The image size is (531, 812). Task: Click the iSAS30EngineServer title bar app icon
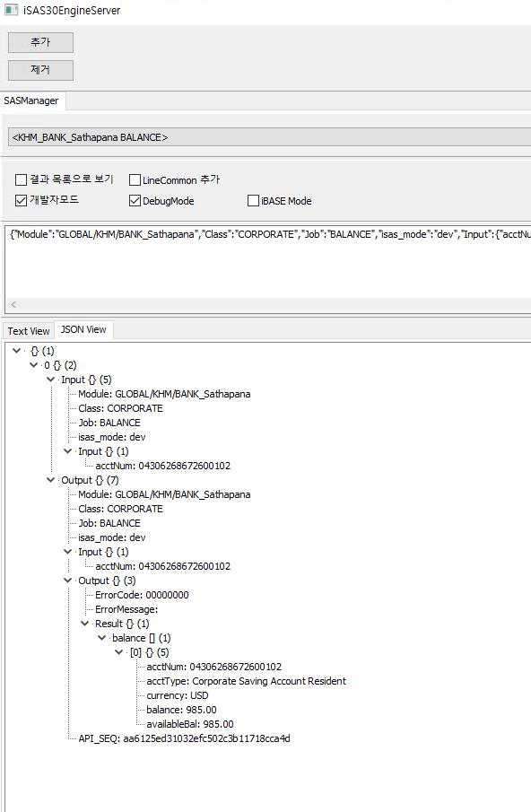click(x=11, y=9)
